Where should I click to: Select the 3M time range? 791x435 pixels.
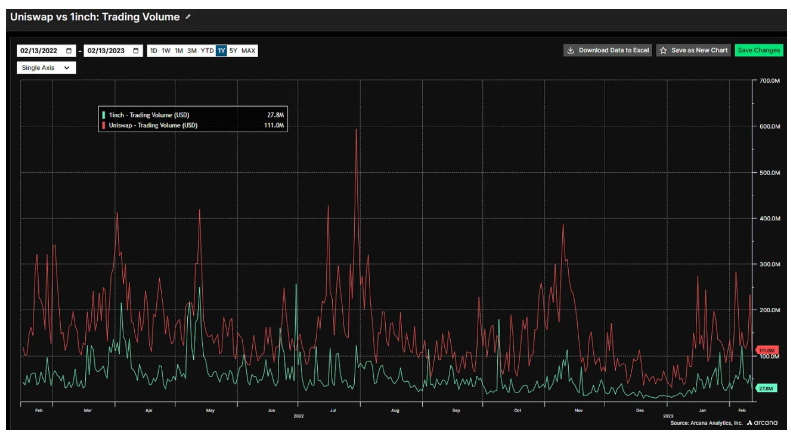click(192, 50)
